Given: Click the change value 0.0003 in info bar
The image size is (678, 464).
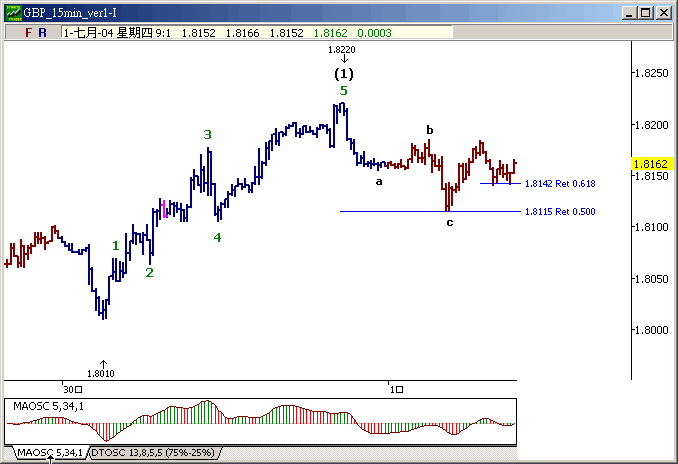Looking at the screenshot, I should click(374, 33).
